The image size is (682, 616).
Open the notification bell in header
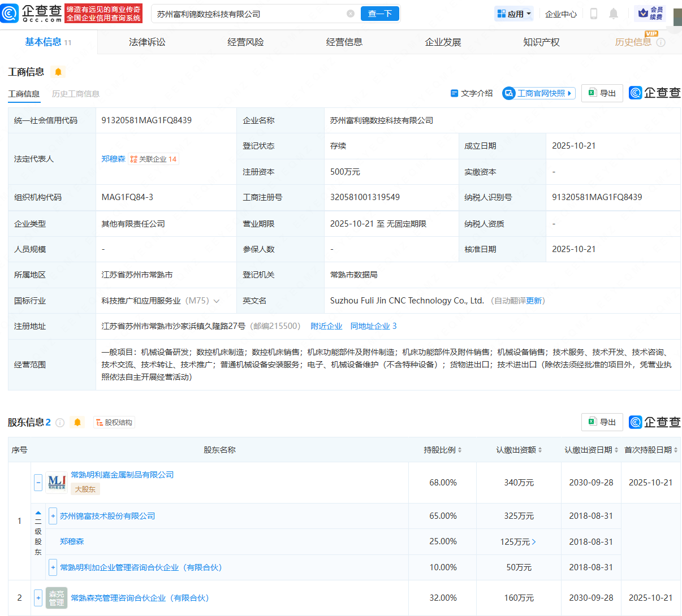(614, 14)
